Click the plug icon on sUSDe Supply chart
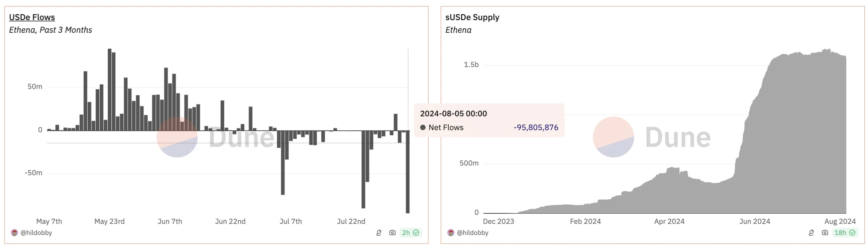868x250 pixels. [811, 233]
